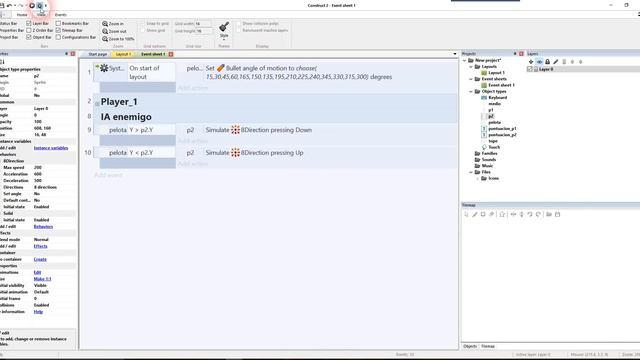Open the Instance variables link

(51, 148)
